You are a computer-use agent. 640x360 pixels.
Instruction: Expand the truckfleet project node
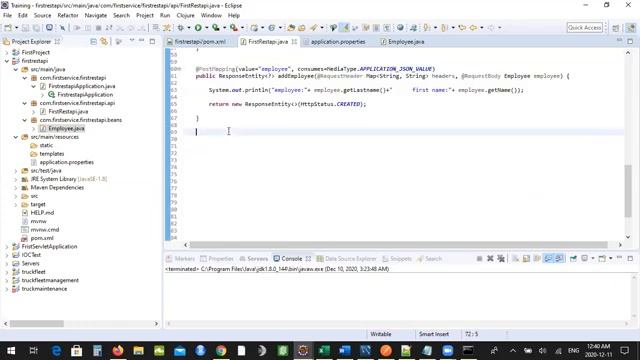pyautogui.click(x=7, y=272)
